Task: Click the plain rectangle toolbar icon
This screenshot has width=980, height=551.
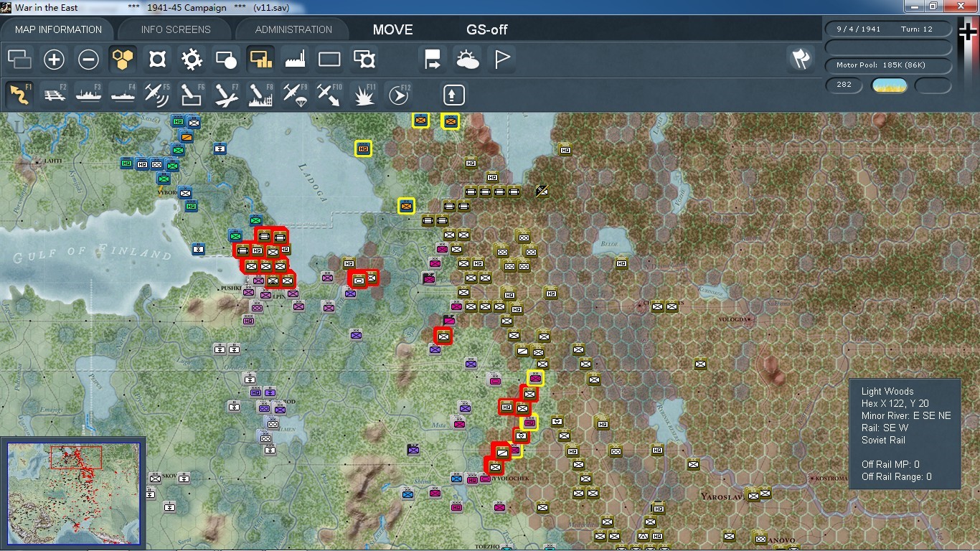Action: tap(329, 60)
